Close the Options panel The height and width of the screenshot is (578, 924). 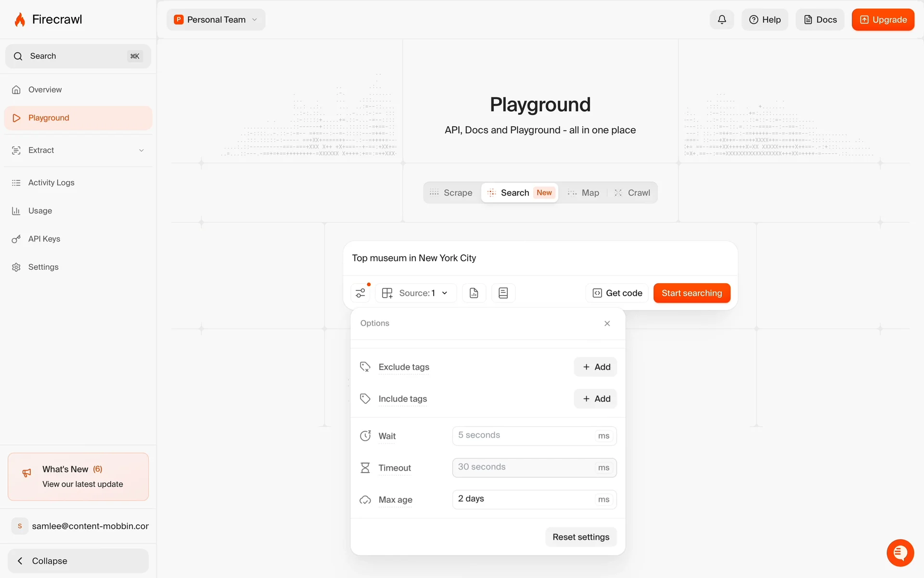point(607,323)
